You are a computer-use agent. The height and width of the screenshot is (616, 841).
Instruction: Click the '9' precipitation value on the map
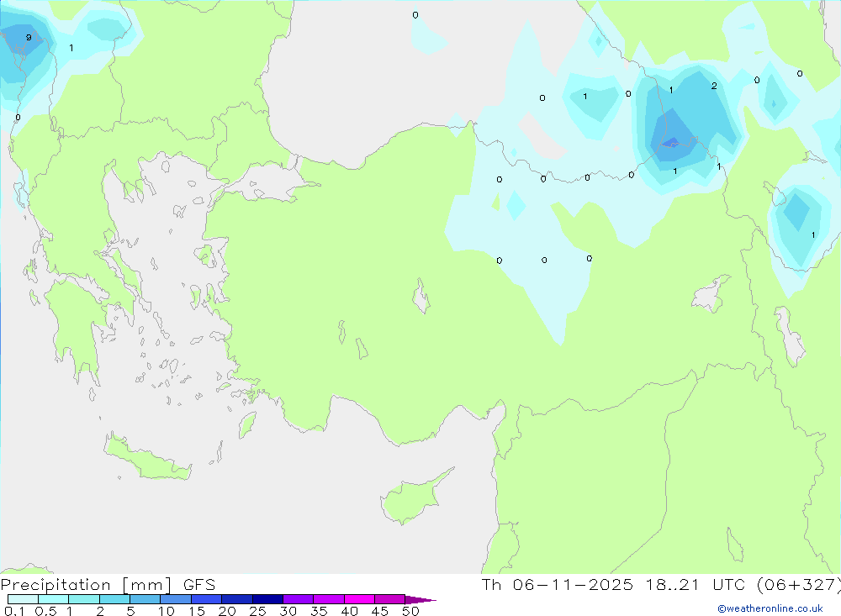click(x=29, y=38)
